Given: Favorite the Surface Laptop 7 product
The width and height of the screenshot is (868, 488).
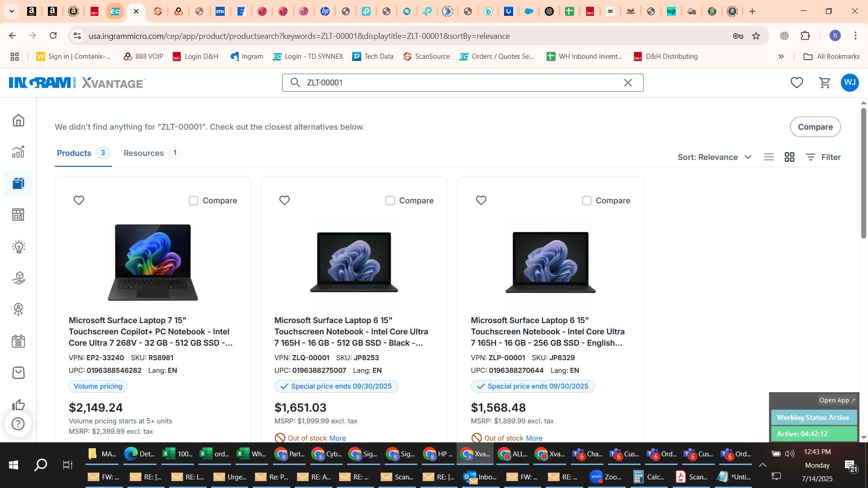Looking at the screenshot, I should click(x=79, y=200).
